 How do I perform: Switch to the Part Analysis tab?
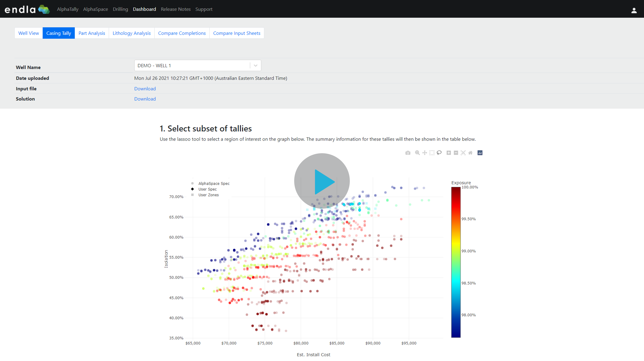coord(92,33)
